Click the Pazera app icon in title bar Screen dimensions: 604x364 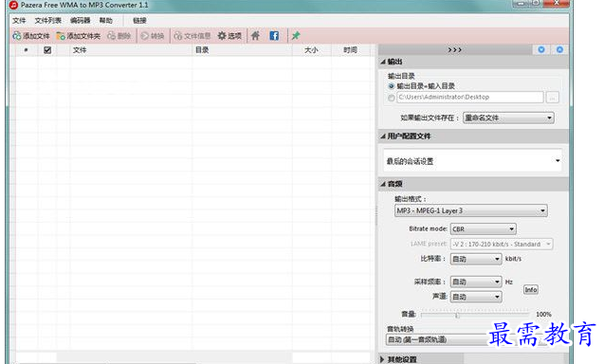point(13,5)
